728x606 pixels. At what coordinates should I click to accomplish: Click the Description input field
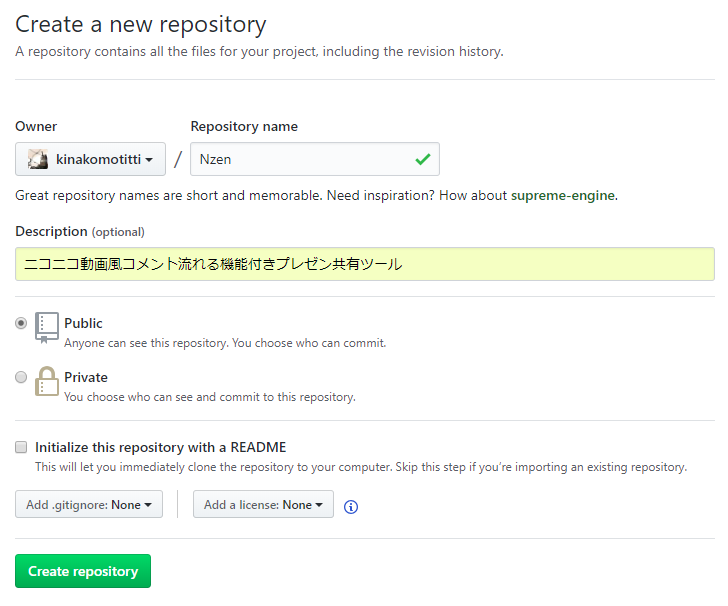[x=364, y=264]
